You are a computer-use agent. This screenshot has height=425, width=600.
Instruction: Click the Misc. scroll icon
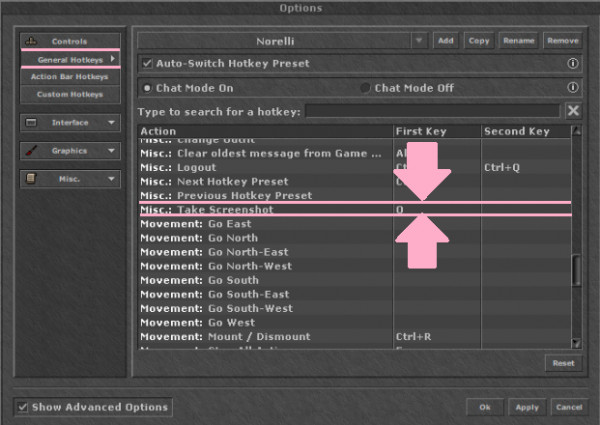(31, 179)
